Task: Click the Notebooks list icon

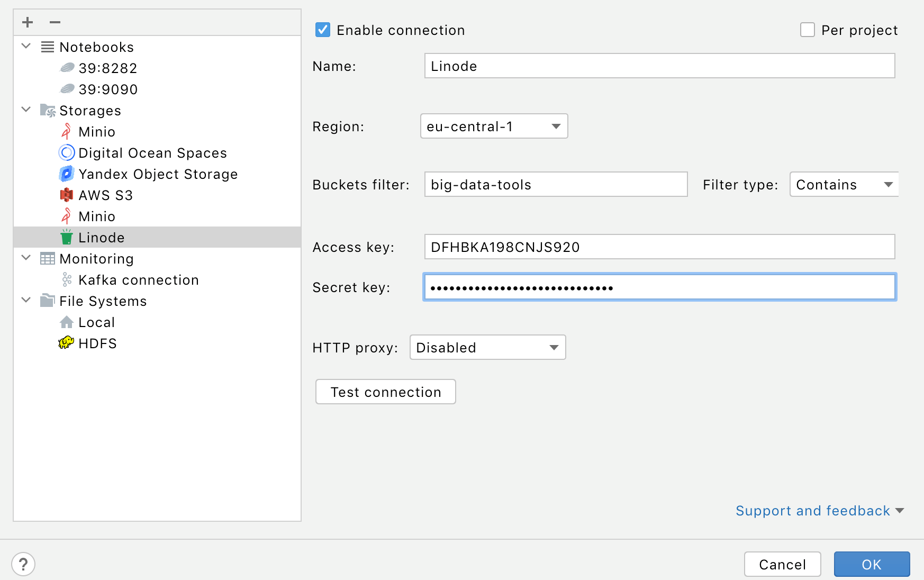Action: 48,47
